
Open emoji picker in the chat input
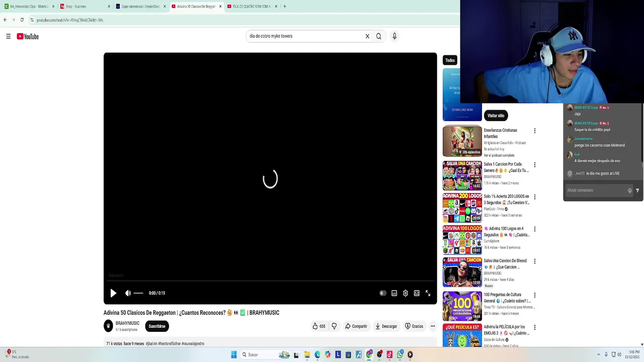(630, 191)
